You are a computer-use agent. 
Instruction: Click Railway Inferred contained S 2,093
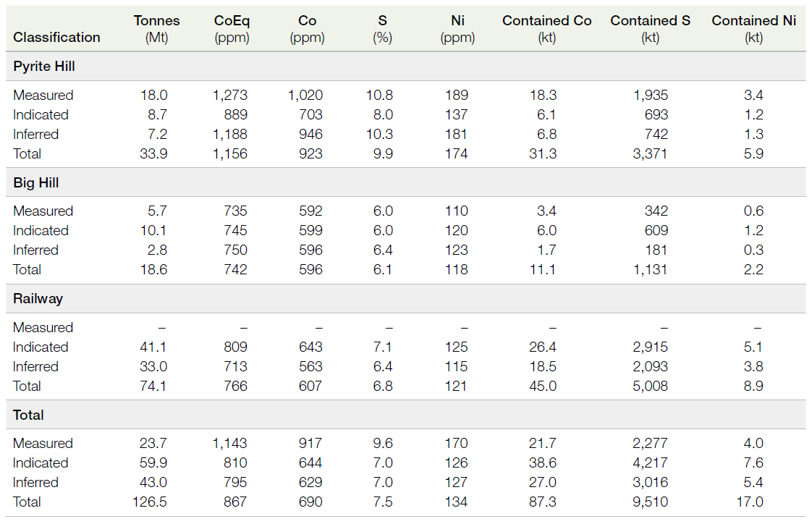[651, 367]
